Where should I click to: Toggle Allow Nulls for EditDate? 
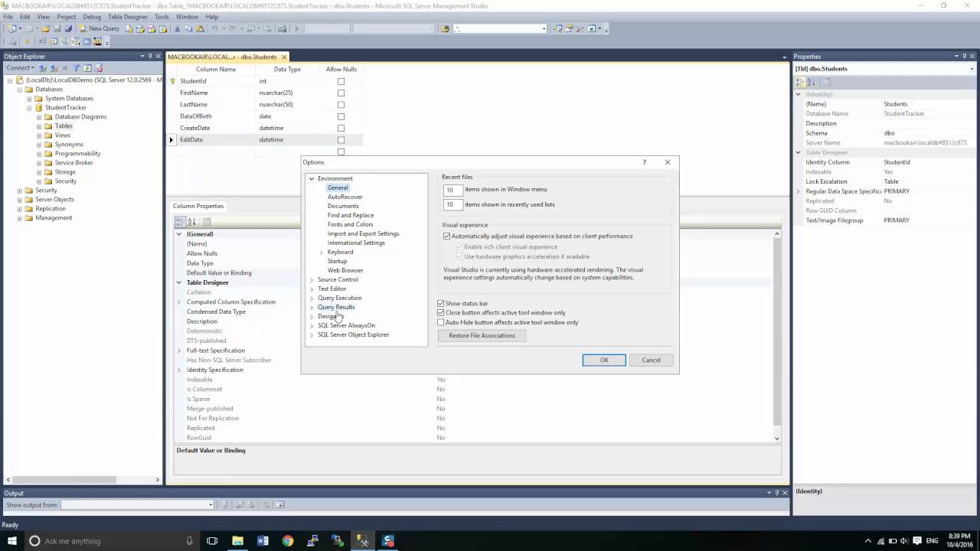pyautogui.click(x=341, y=140)
